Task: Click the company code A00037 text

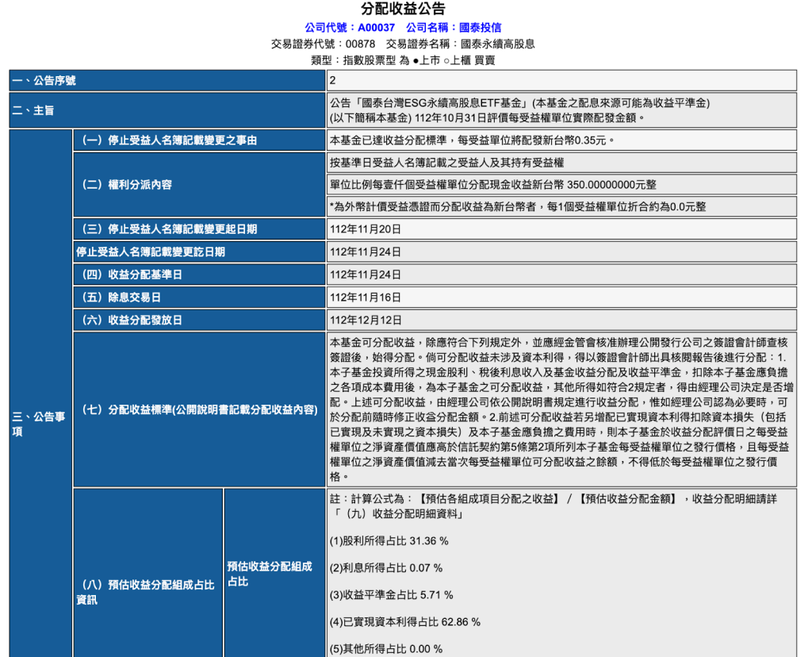Action: (x=376, y=28)
